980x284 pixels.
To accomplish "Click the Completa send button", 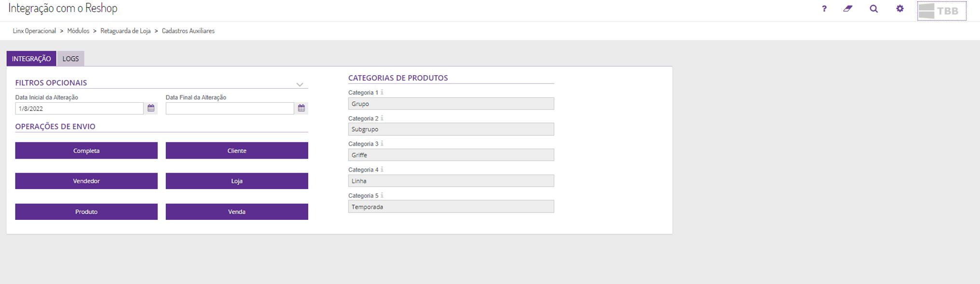I will coord(86,150).
